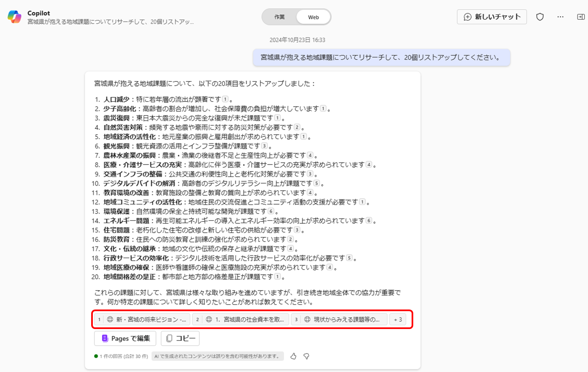This screenshot has height=372, width=588.
Task: Open the shield protection icon
Action: [540, 17]
